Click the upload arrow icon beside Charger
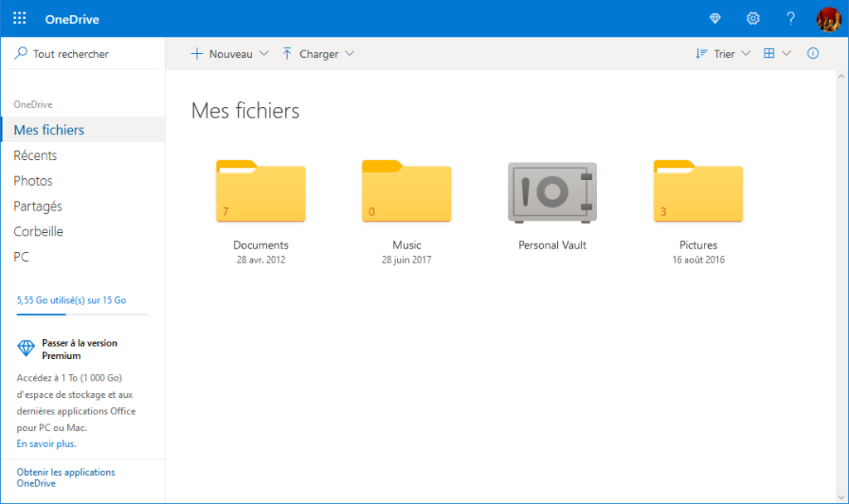 (x=287, y=54)
